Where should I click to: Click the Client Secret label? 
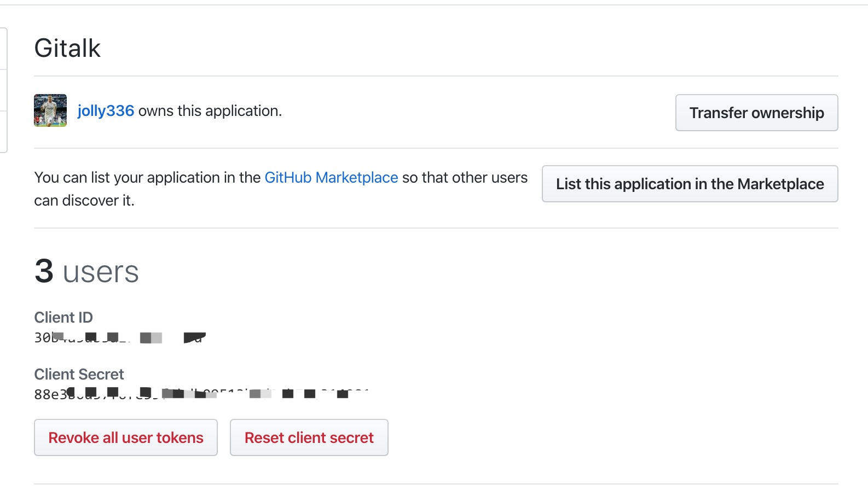click(79, 374)
